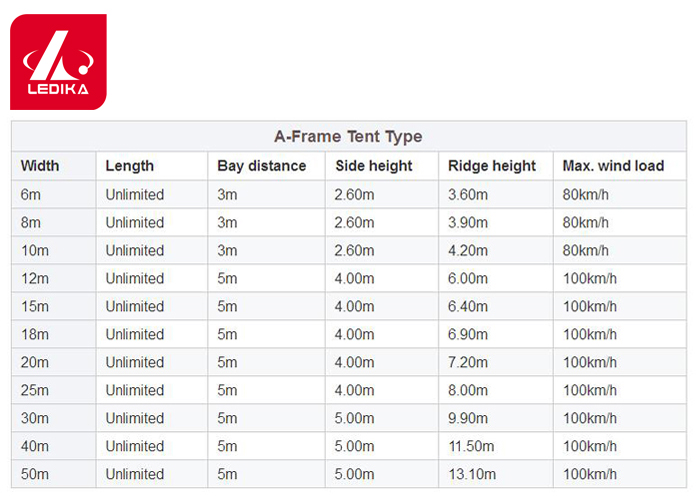Select the Width column header
The image size is (700, 500).
tap(39, 166)
